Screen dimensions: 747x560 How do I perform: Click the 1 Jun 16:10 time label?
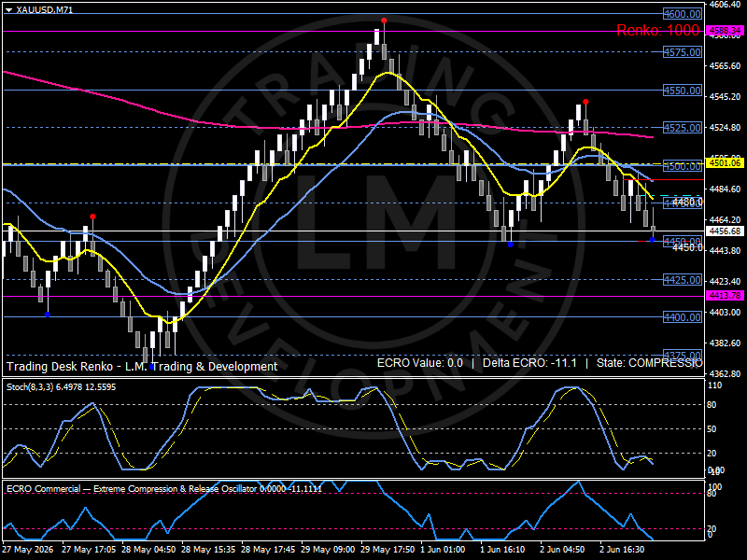(502, 550)
